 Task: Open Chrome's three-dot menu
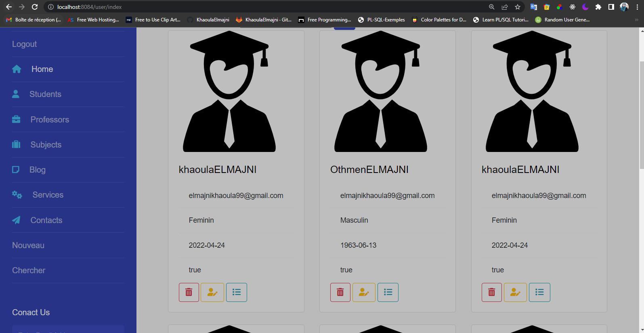(637, 7)
